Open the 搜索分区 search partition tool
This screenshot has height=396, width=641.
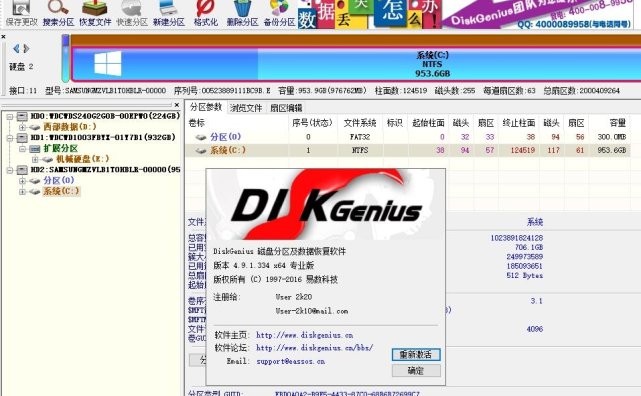point(58,14)
